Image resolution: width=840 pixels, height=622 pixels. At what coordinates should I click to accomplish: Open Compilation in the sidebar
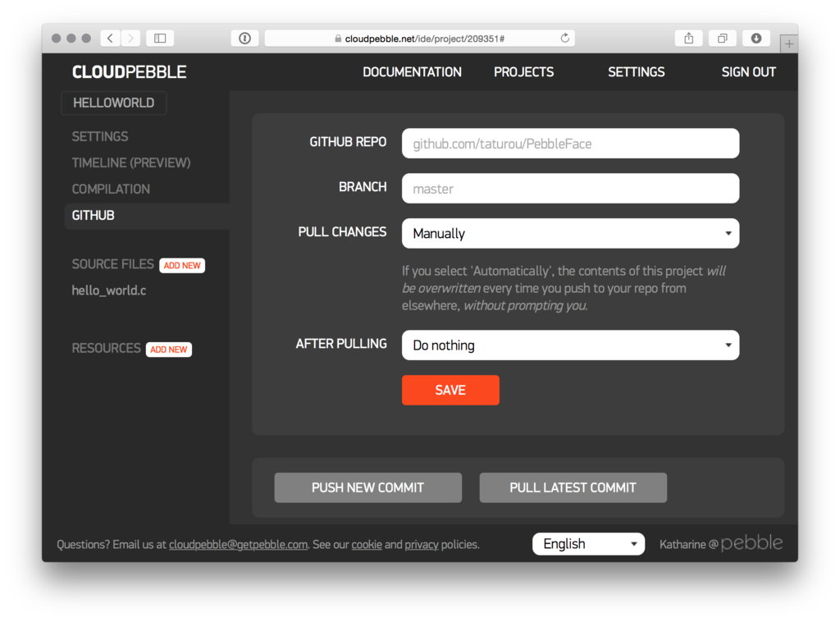[x=111, y=189]
